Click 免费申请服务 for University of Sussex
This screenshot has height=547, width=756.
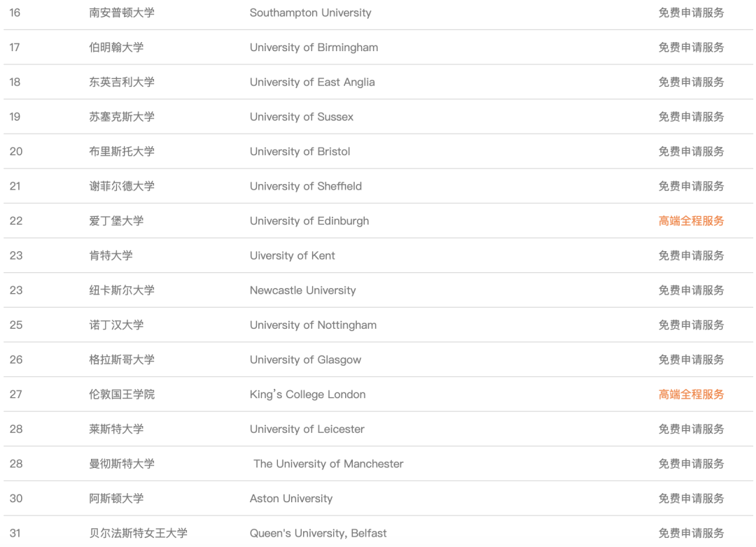point(691,117)
